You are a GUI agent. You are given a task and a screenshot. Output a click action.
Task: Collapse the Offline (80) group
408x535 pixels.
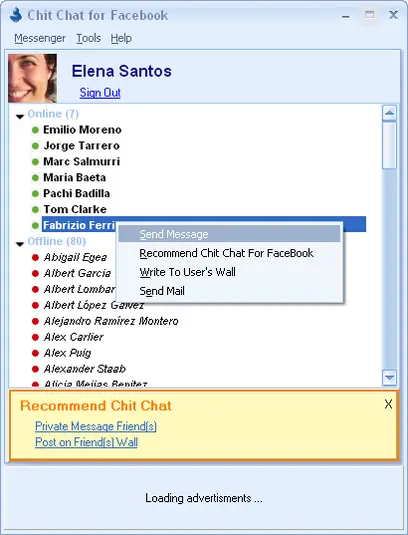click(20, 244)
